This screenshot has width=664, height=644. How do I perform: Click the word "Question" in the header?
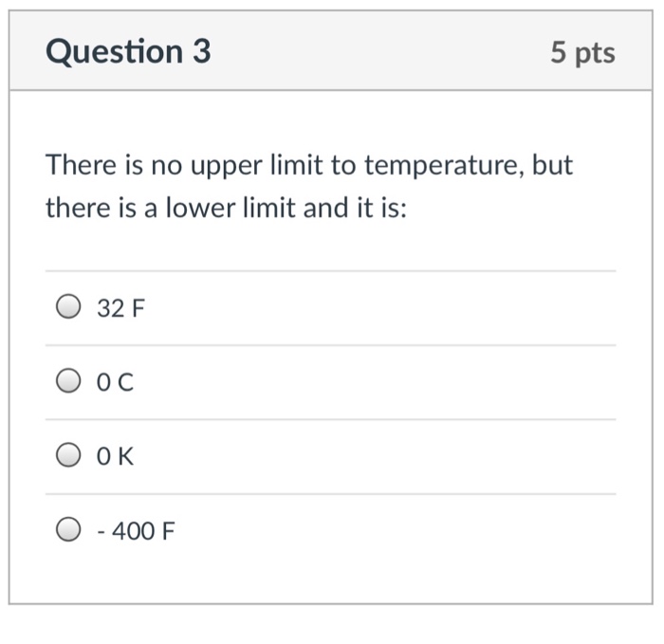coord(115,51)
